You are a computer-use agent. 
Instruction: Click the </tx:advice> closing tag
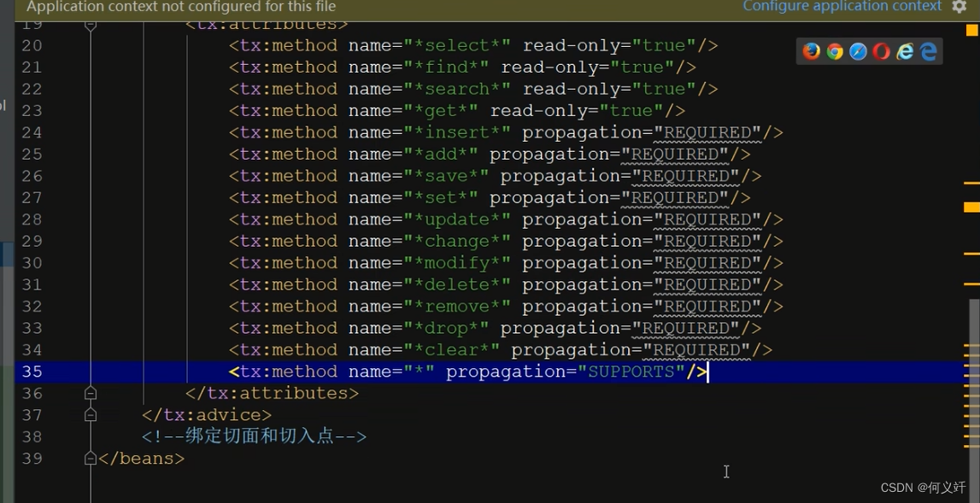point(207,415)
